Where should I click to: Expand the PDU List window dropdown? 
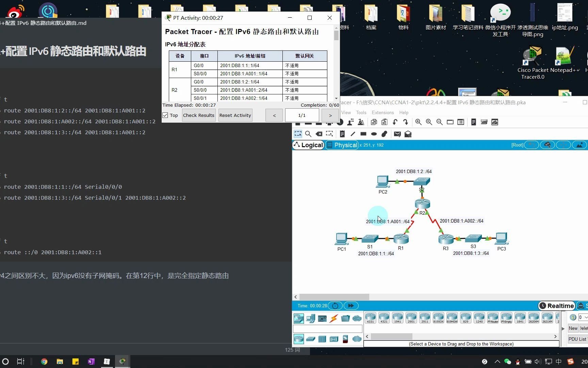[577, 339]
